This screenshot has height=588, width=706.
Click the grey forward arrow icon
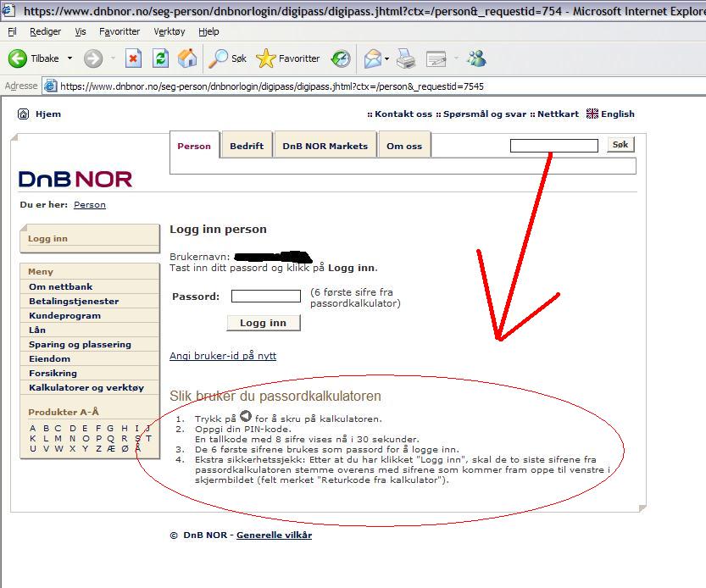(93, 58)
